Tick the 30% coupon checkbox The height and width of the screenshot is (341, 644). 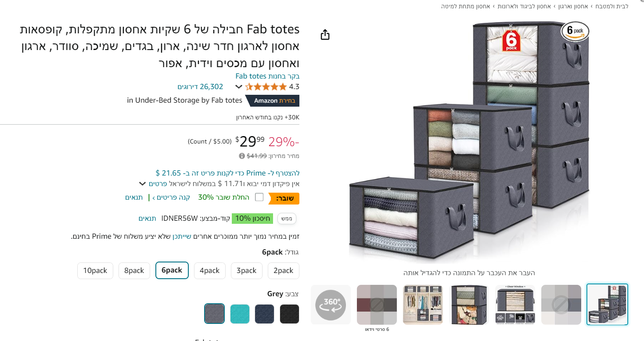[x=259, y=197]
